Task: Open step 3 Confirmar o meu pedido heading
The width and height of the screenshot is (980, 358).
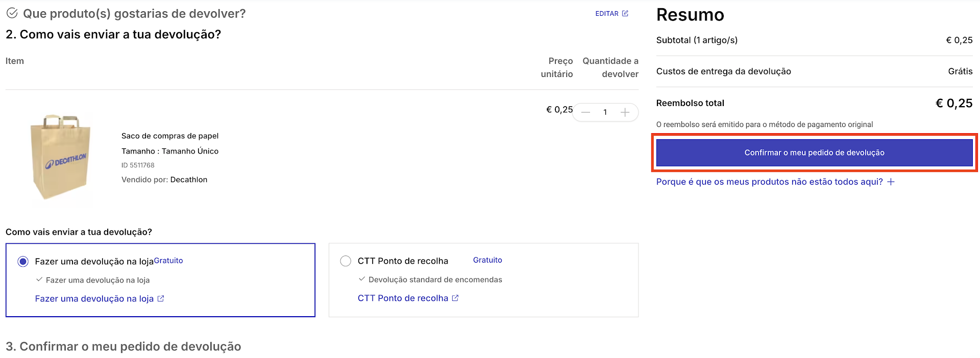Action: [123, 346]
